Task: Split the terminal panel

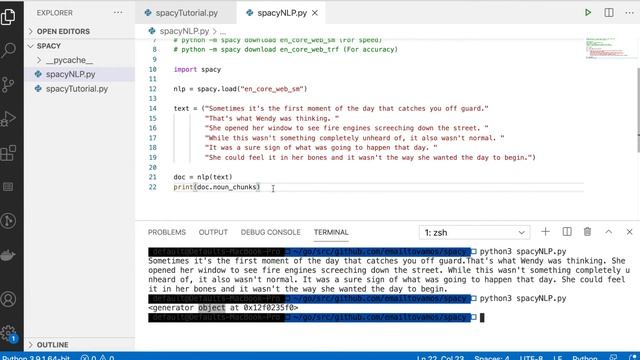Action: 567,232
